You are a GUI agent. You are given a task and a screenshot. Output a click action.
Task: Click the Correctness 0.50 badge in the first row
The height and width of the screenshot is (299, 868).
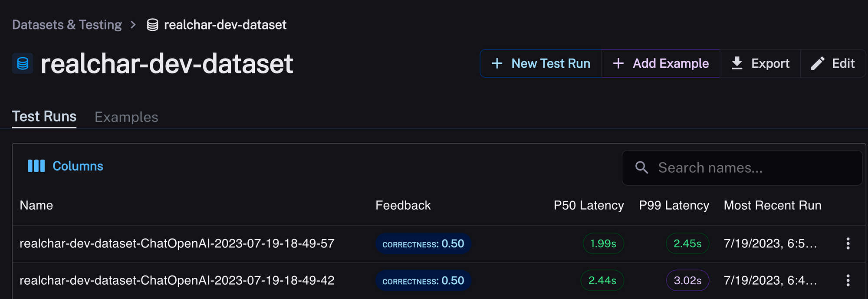(423, 243)
